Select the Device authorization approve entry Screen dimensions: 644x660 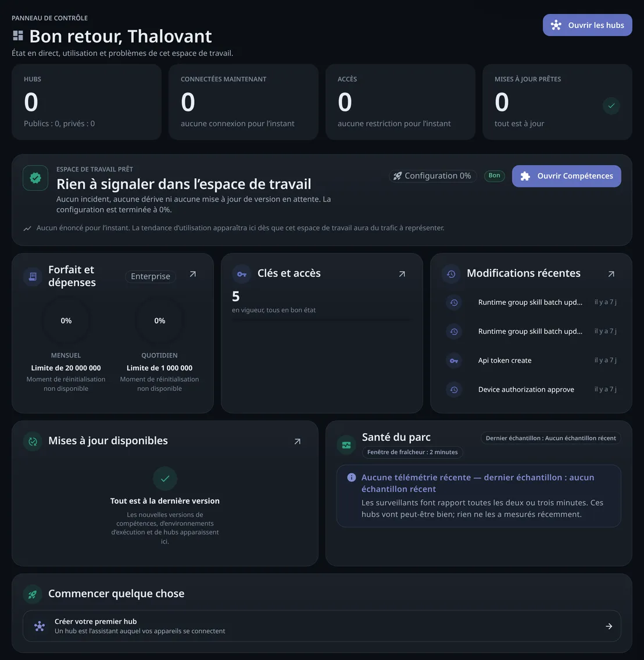531,390
